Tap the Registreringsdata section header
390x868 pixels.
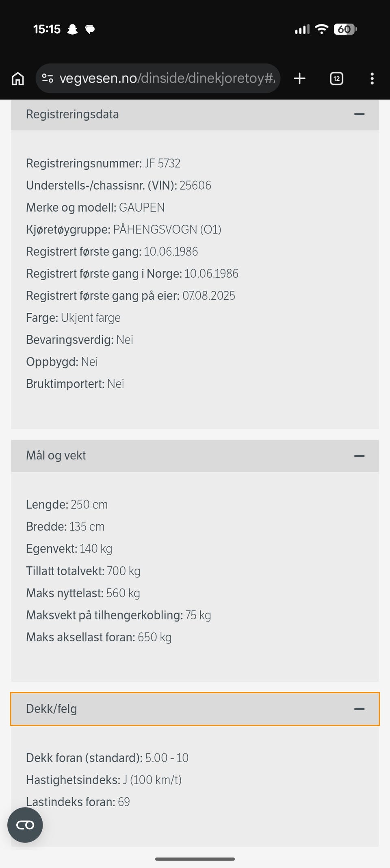(195, 115)
